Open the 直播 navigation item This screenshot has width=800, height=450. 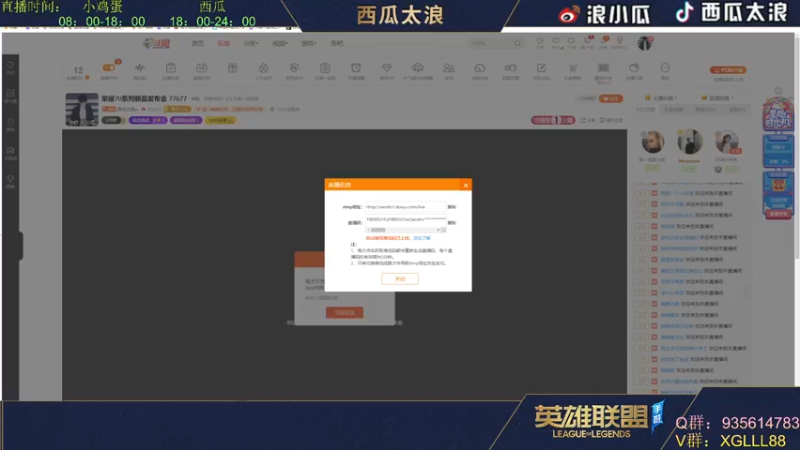click(x=223, y=43)
